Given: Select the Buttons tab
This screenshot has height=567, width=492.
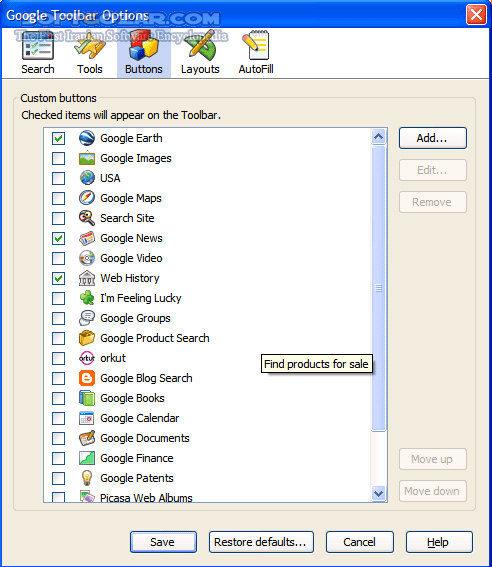Looking at the screenshot, I should (144, 53).
